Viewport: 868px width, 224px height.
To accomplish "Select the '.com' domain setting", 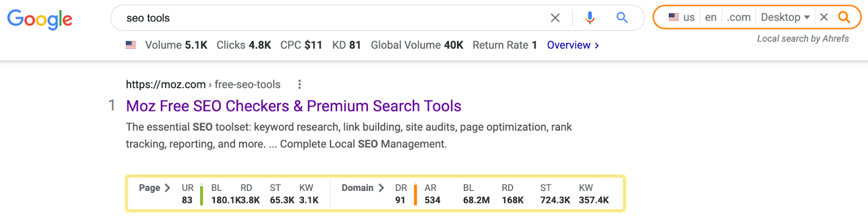I will click(x=739, y=17).
